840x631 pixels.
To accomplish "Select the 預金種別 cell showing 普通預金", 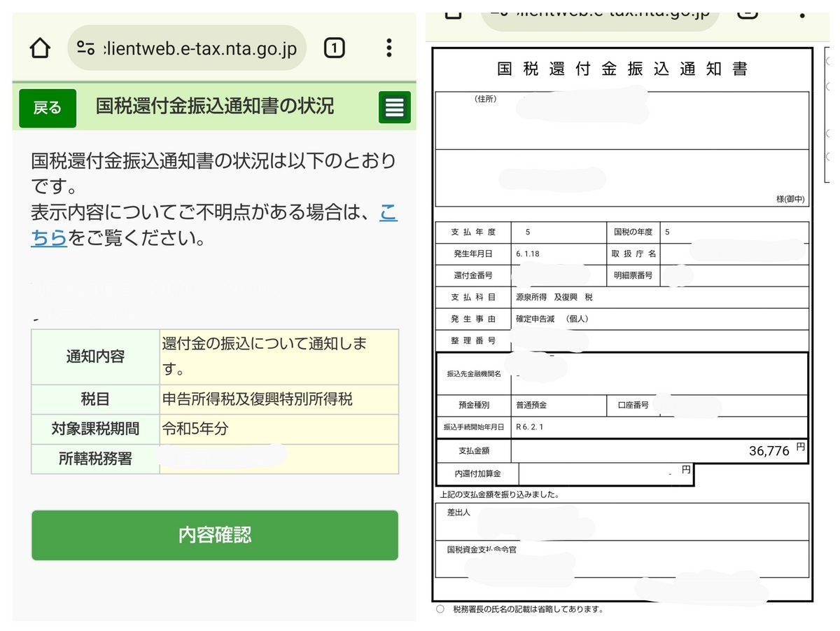I will tap(533, 406).
